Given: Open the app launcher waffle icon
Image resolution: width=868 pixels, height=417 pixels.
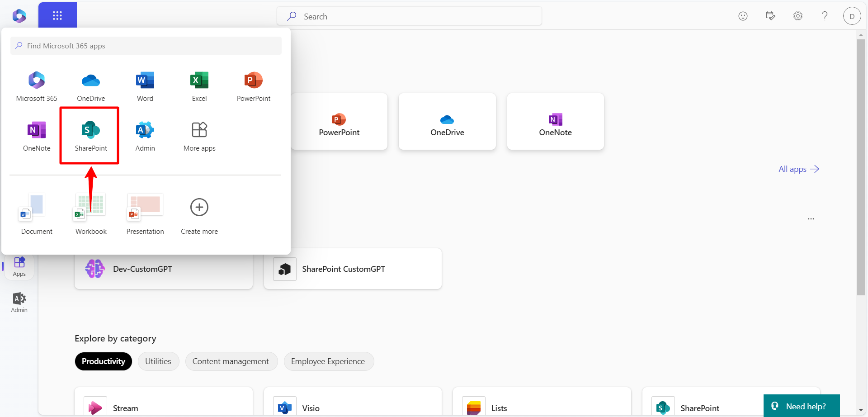Looking at the screenshot, I should 57,15.
